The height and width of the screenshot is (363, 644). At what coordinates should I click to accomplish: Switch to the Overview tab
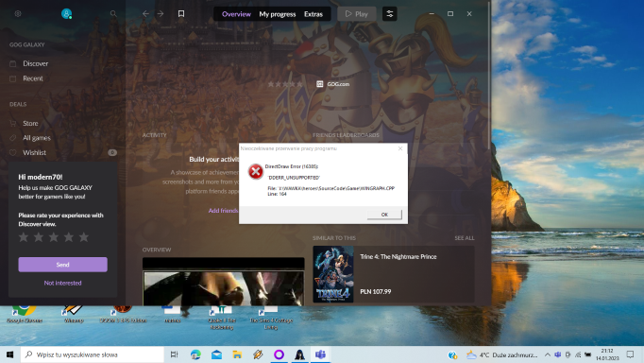point(236,14)
